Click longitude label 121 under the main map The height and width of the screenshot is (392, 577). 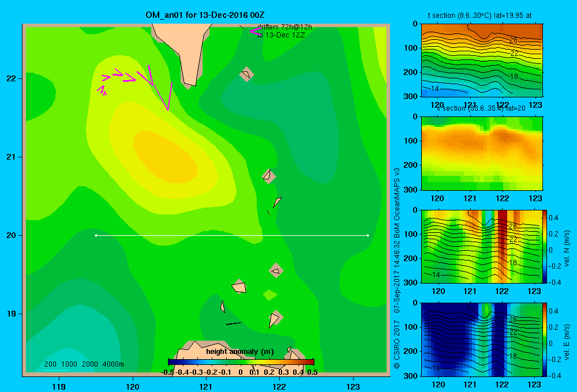coord(206,386)
